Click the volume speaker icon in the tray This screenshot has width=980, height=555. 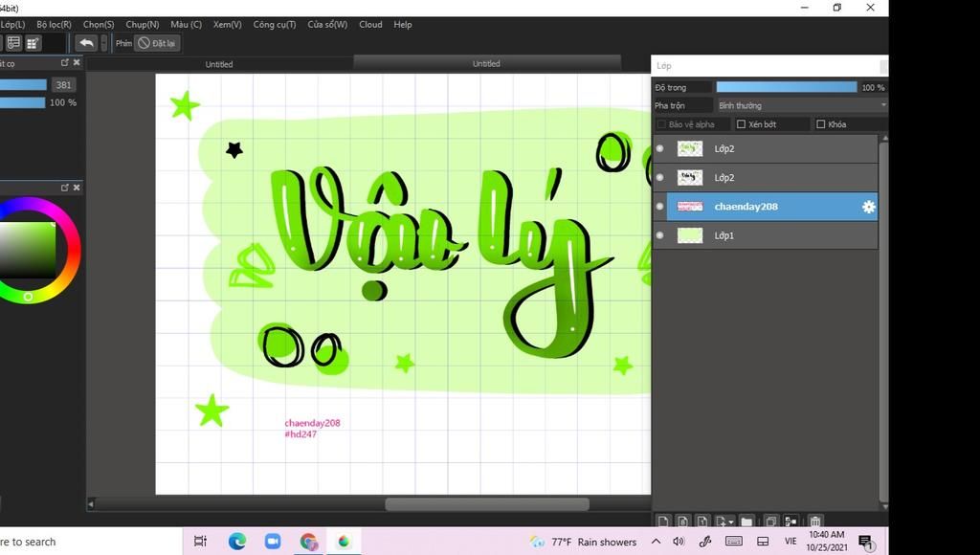(679, 542)
